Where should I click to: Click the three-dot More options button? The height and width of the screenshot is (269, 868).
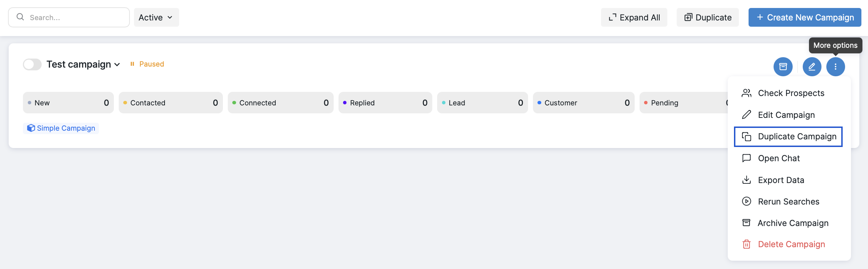835,67
